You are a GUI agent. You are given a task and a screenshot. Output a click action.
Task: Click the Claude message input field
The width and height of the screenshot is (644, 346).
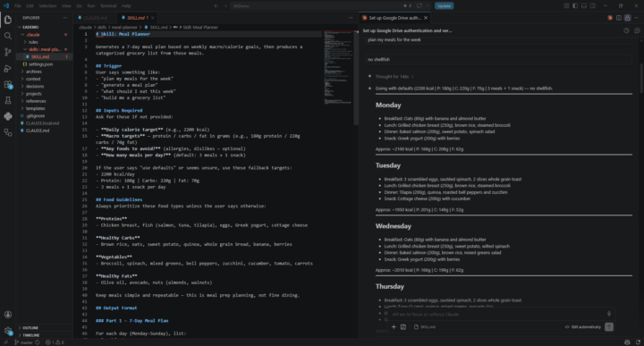click(497, 314)
